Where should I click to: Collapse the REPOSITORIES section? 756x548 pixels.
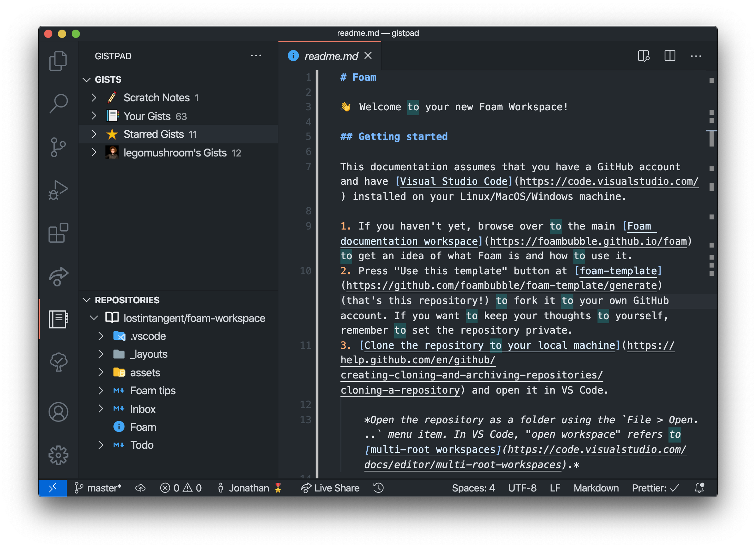click(86, 300)
